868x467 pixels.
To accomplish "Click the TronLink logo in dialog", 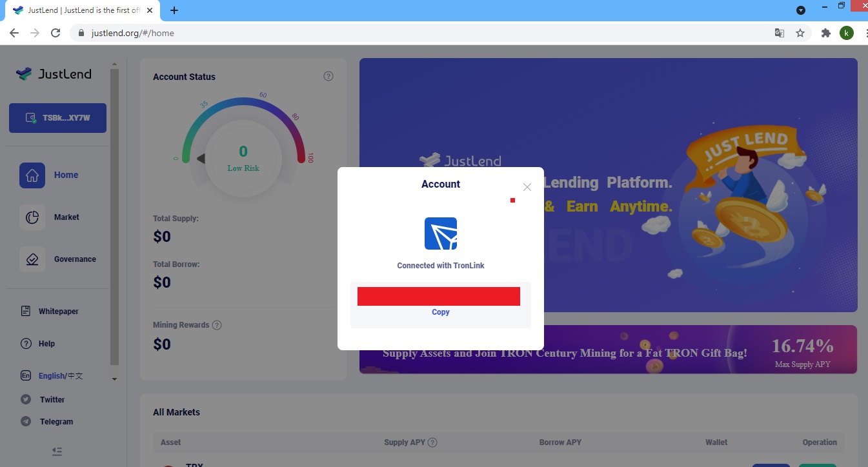I will [441, 234].
